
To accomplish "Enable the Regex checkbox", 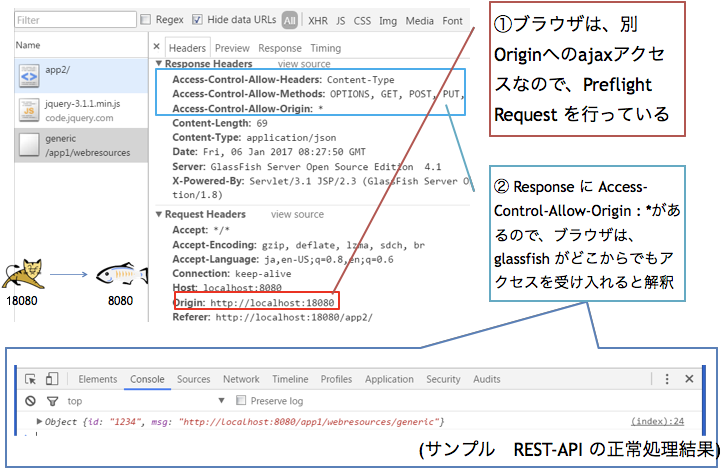I will click(147, 19).
